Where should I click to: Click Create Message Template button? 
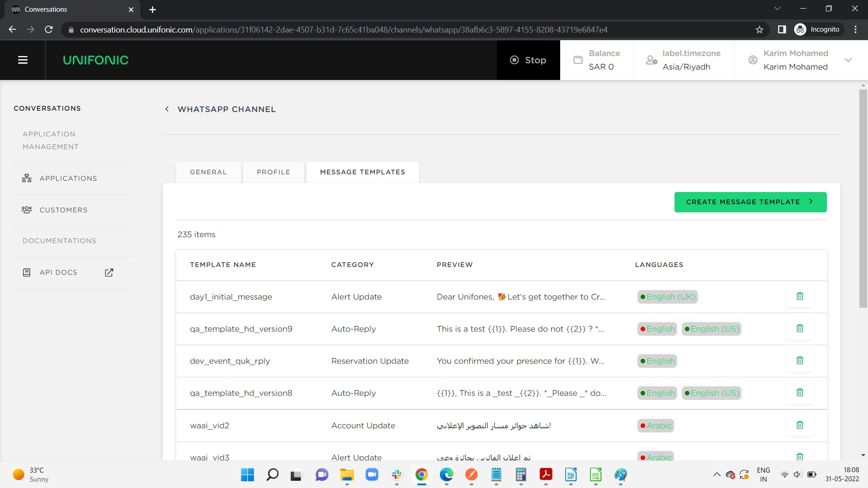750,202
